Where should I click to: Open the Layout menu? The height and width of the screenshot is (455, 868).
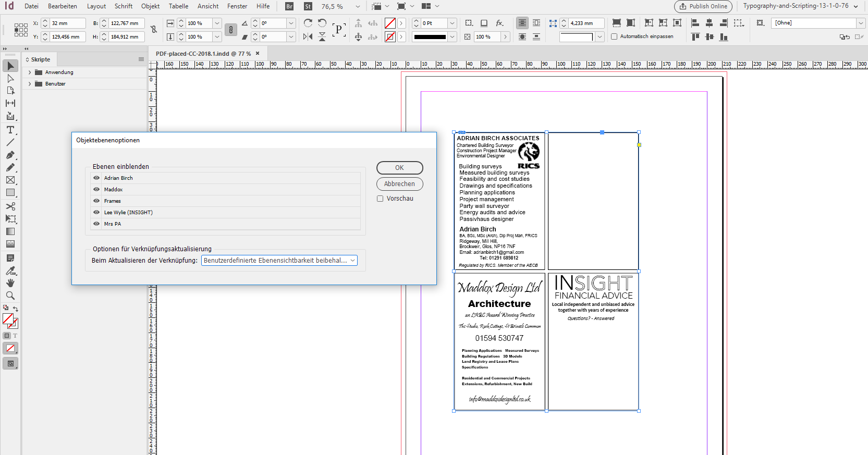tap(96, 6)
